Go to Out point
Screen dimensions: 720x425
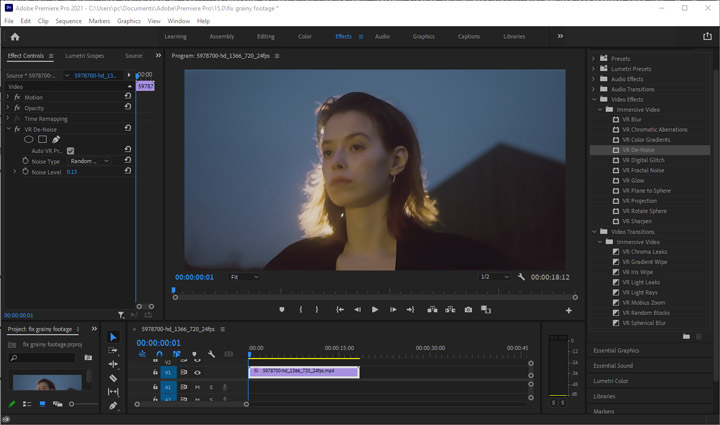pyautogui.click(x=411, y=310)
